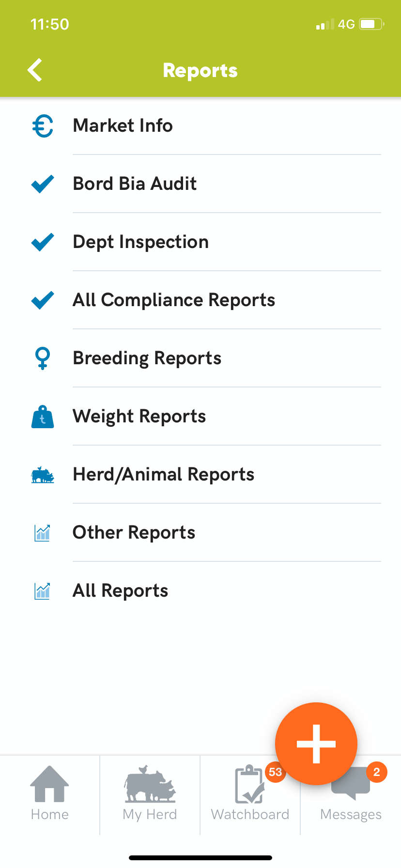This screenshot has height=868, width=401.
Task: Select the female symbol beside Breeding Reports
Action: tap(43, 358)
